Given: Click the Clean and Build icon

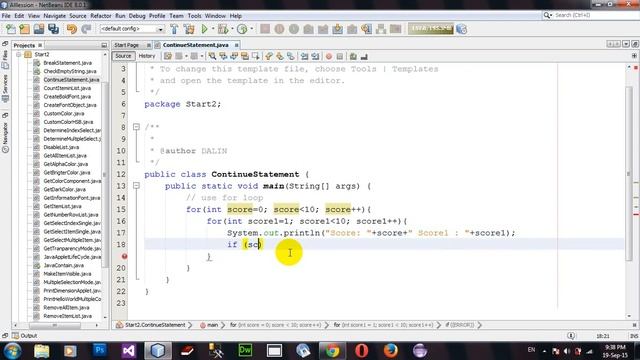Looking at the screenshot, I should point(189,29).
